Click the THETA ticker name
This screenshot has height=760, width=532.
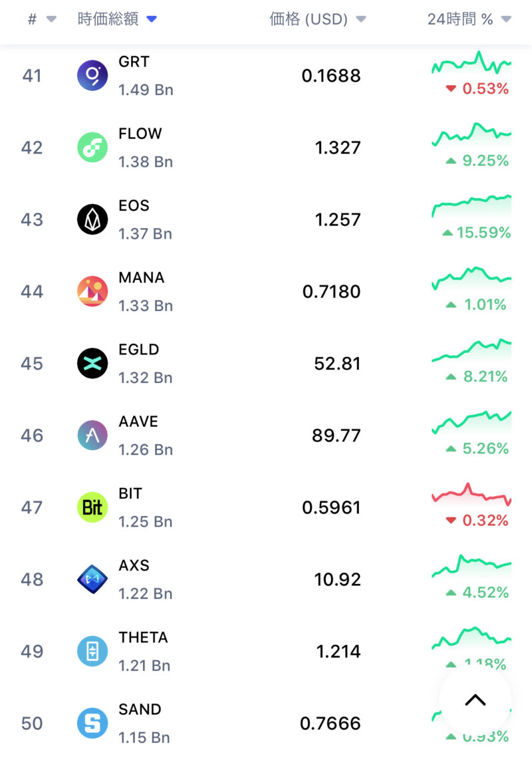(143, 638)
